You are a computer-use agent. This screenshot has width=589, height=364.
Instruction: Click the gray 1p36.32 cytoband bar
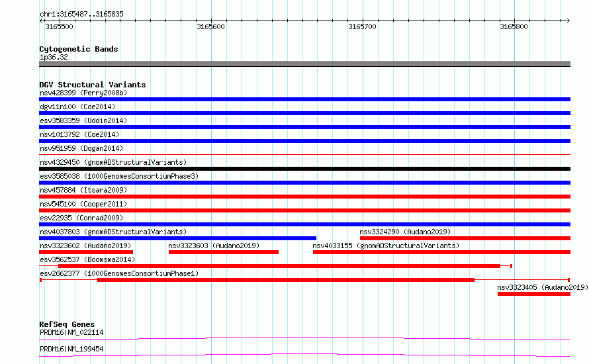[304, 64]
